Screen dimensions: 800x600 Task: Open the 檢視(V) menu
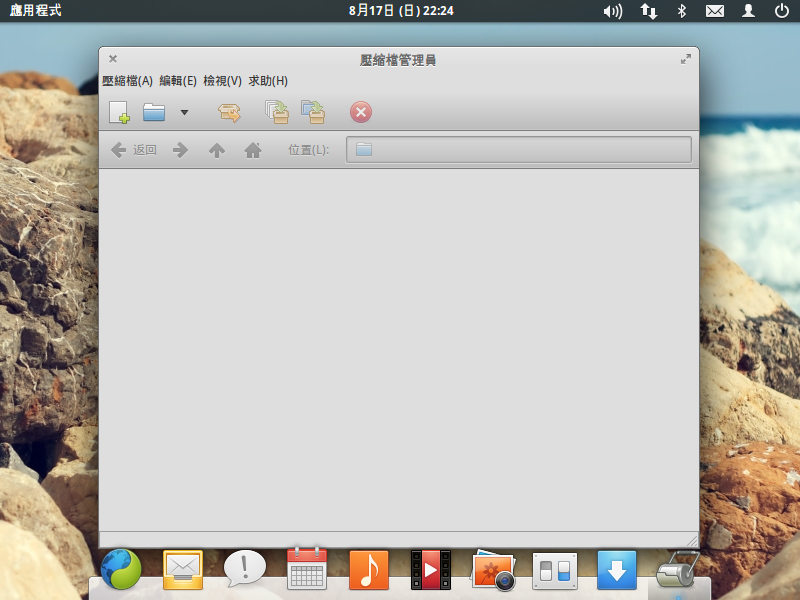[x=222, y=81]
